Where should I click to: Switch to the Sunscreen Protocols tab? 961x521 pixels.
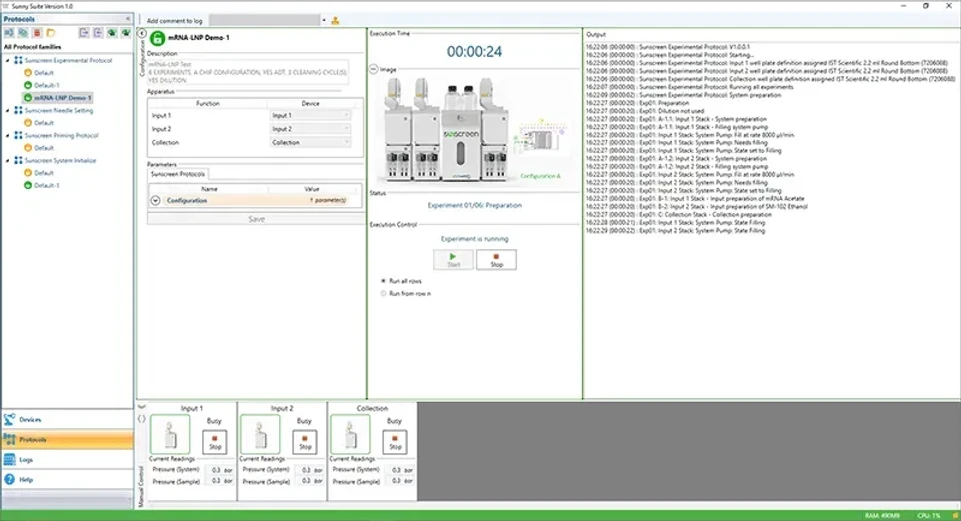(177, 173)
